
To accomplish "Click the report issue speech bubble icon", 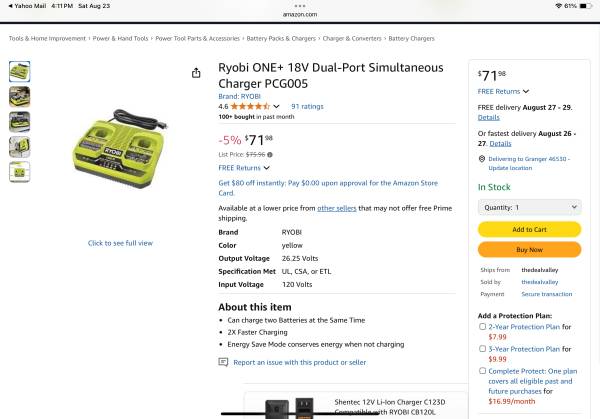I will coord(224,362).
